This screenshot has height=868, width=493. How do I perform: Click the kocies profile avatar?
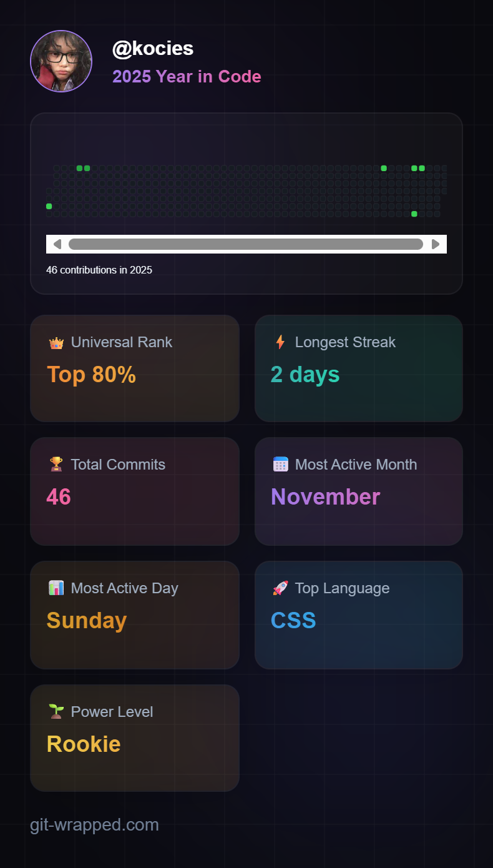61,61
